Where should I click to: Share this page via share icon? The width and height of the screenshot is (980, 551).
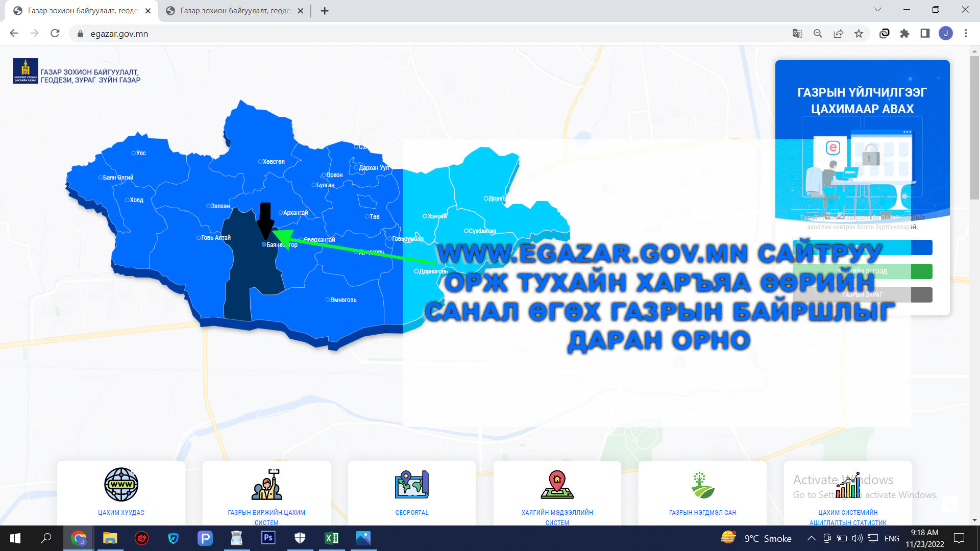[x=838, y=34]
